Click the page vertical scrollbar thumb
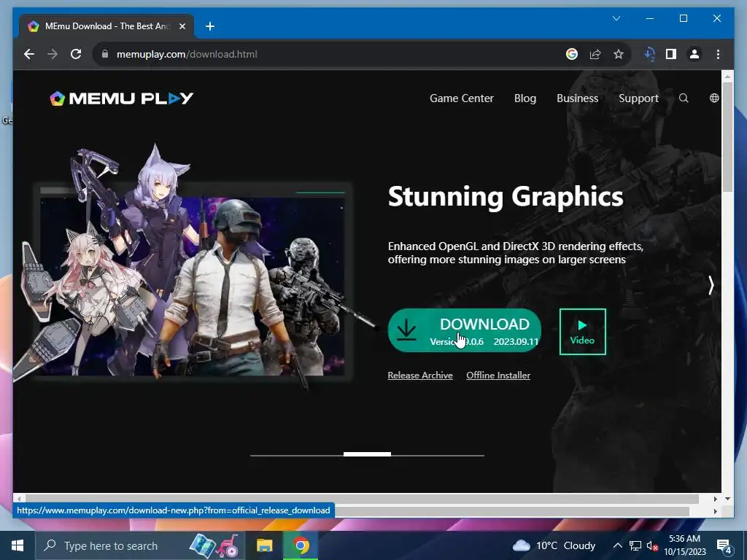The width and height of the screenshot is (747, 560). pyautogui.click(x=727, y=137)
